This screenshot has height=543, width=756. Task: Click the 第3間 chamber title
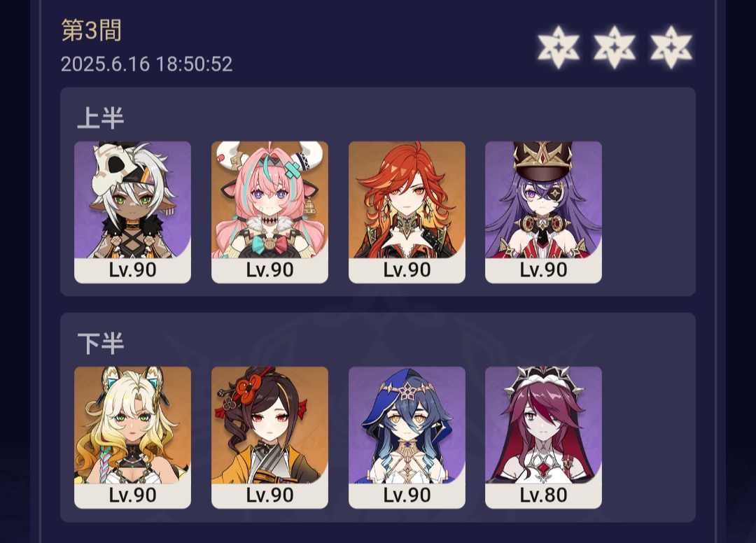point(91,30)
